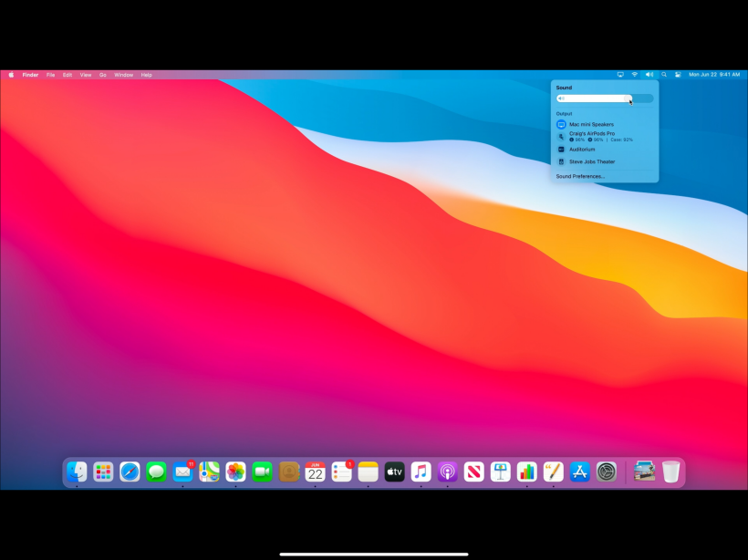Open the Photos app in dock

(235, 472)
